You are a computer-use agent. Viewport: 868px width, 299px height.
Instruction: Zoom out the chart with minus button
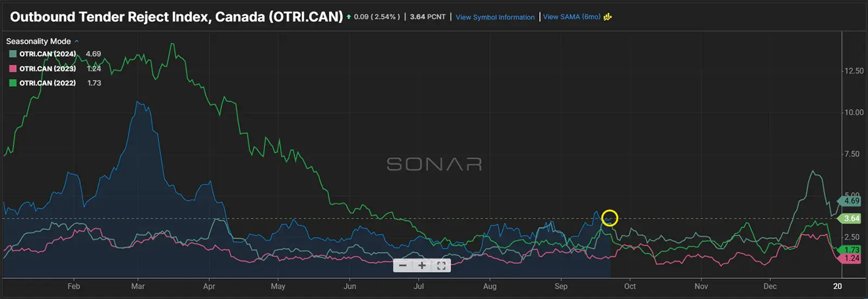pos(403,265)
